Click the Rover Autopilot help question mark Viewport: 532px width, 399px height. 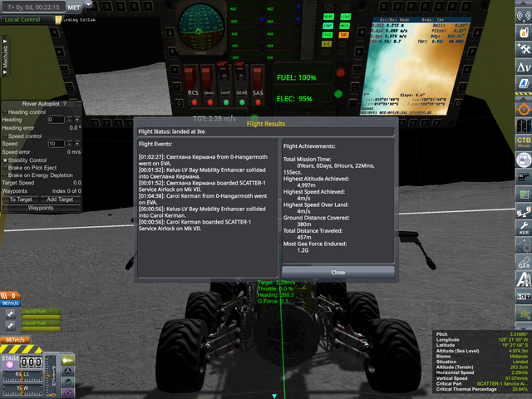[65, 103]
